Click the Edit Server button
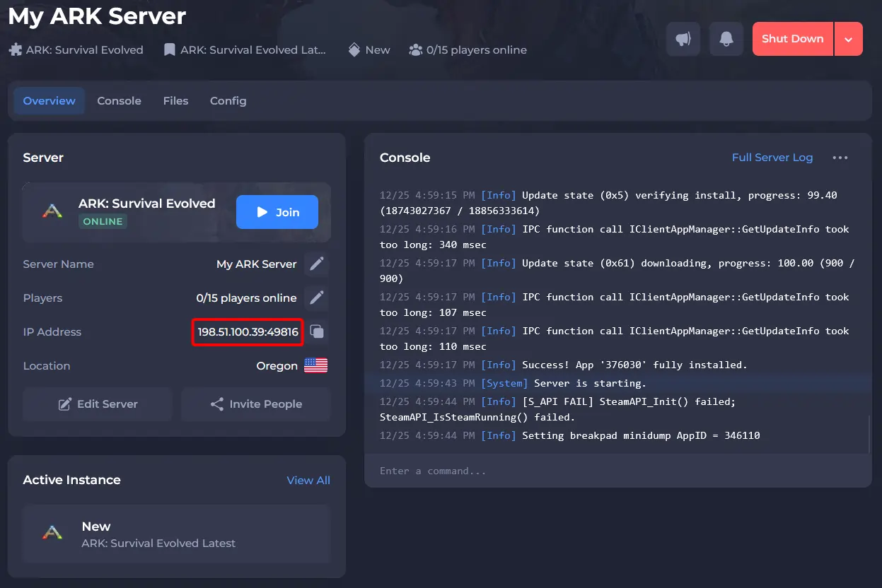 pos(98,404)
